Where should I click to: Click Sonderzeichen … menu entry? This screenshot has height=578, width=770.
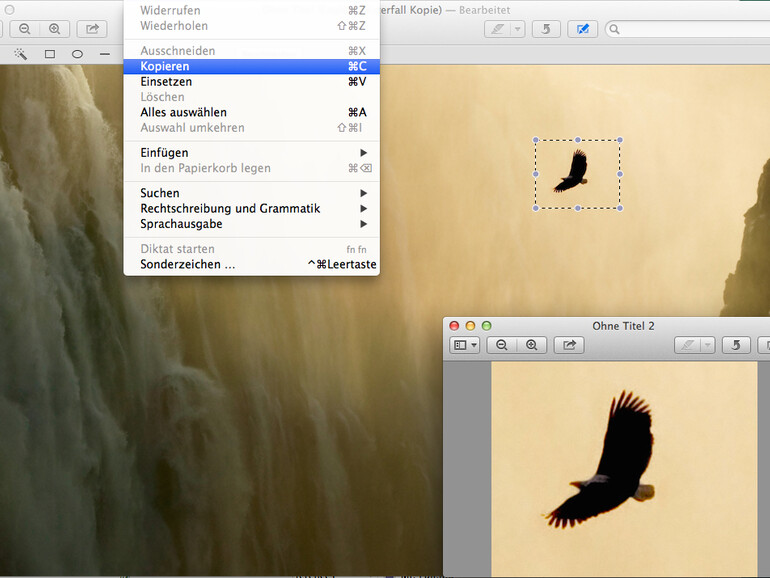(x=250, y=264)
